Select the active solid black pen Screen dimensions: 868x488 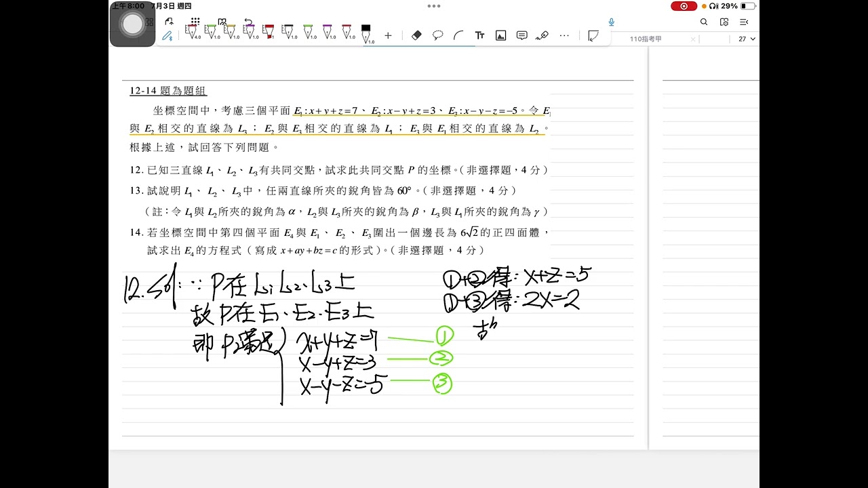367,35
